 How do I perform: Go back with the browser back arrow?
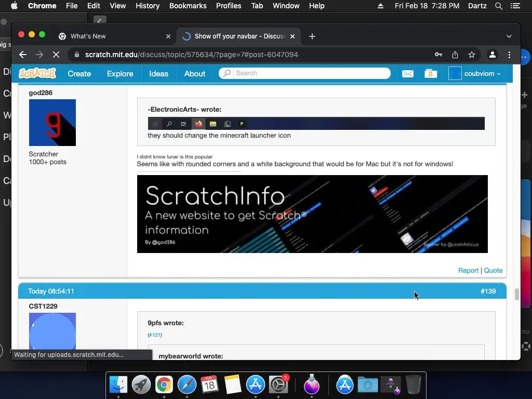coord(23,55)
